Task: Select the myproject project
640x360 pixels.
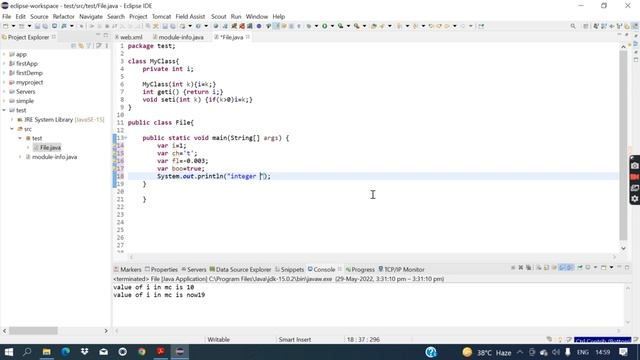Action: [29, 82]
